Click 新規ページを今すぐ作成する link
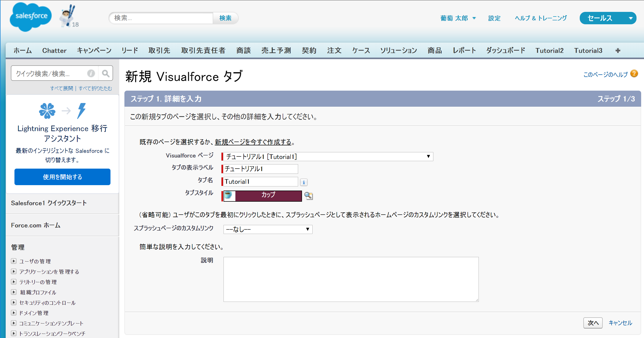 253,142
